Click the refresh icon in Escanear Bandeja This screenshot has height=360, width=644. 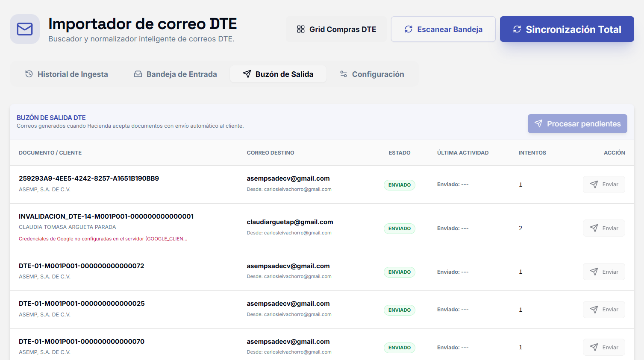[x=409, y=29]
